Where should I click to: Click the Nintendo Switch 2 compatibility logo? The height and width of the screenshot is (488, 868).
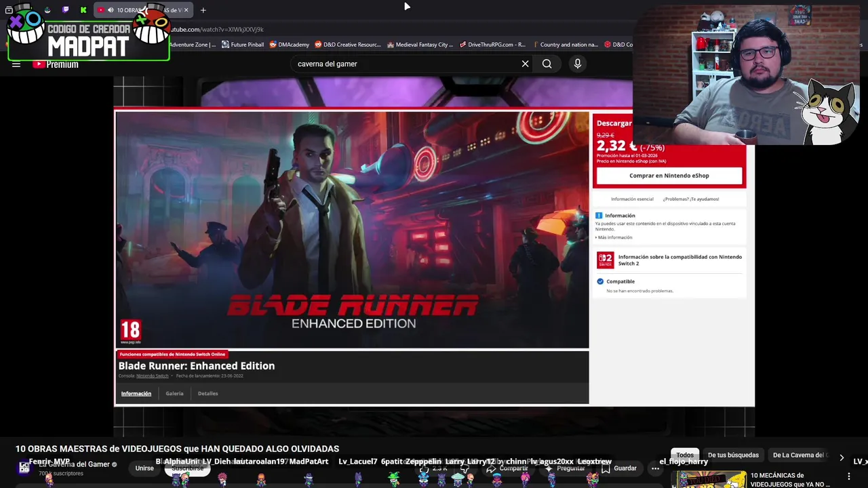[606, 260]
